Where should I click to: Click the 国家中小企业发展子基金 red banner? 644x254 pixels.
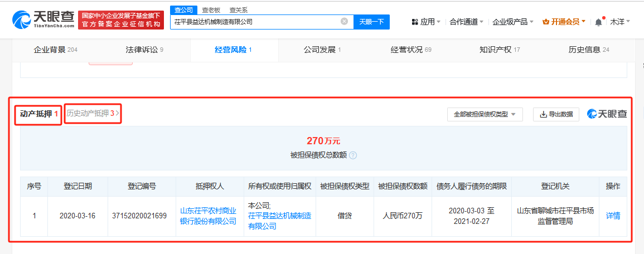(x=121, y=20)
